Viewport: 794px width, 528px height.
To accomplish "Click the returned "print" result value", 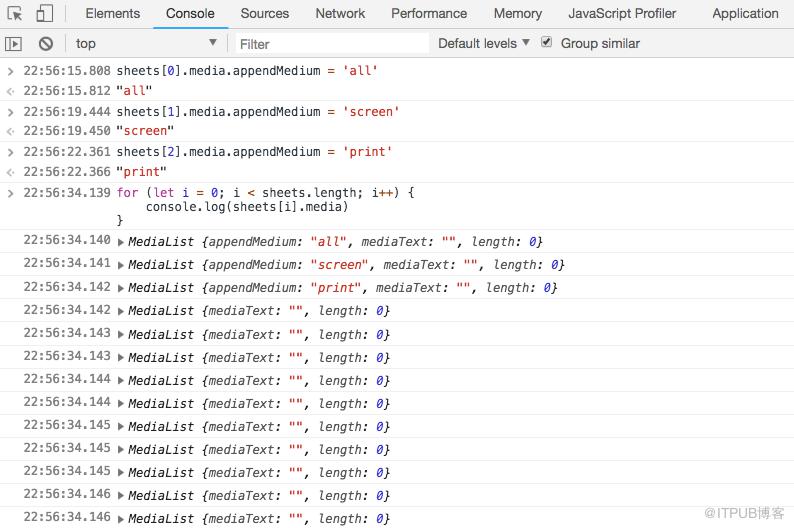I will [x=141, y=172].
